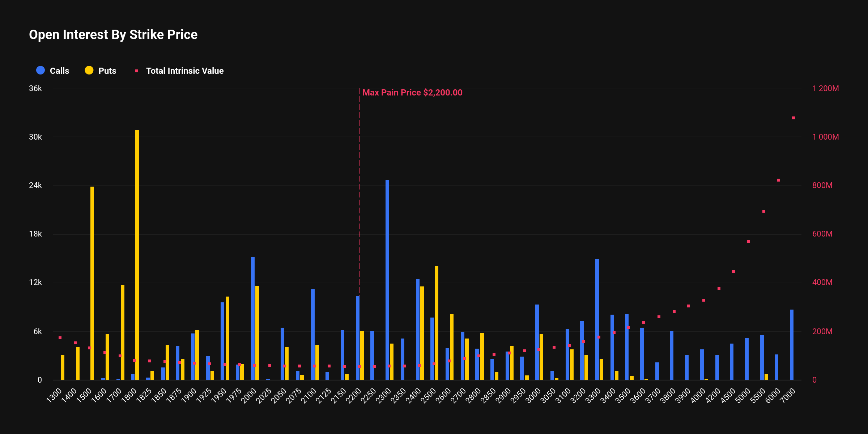This screenshot has width=868, height=434.
Task: Click the blue Calls bar at strike 2000
Action: [253, 318]
